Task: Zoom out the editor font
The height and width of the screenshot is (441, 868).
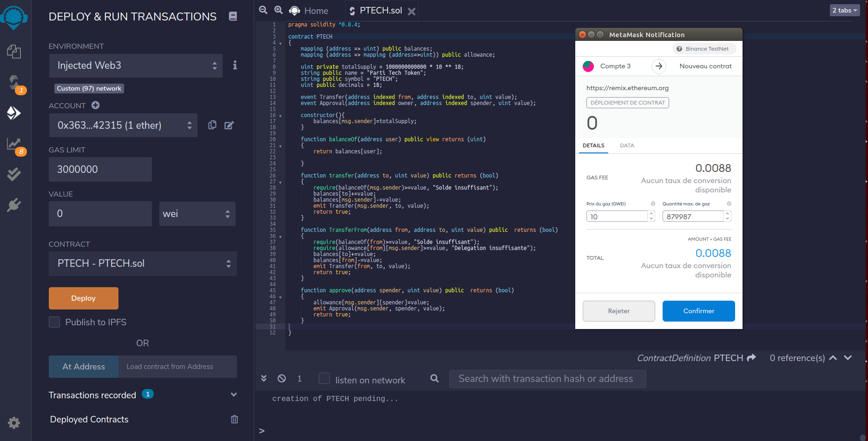Action: [263, 10]
